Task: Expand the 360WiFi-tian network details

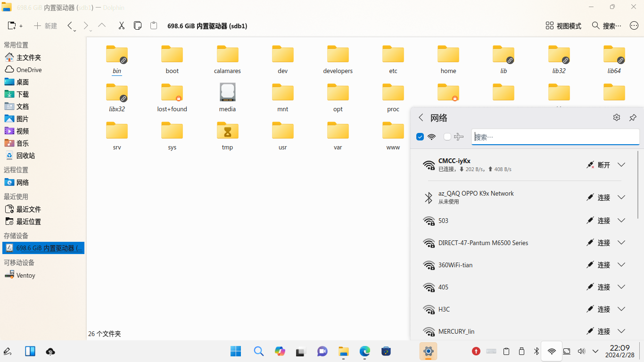Action: tap(621, 265)
